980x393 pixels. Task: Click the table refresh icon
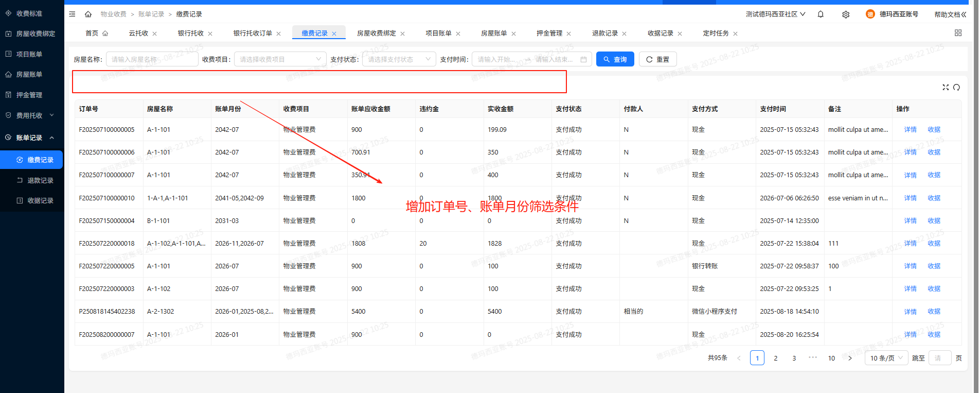tap(956, 88)
